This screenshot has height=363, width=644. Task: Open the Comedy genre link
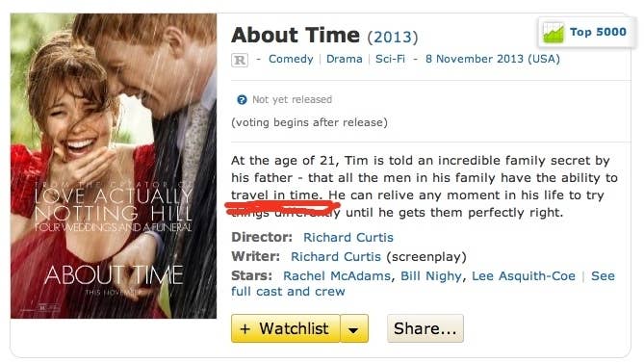click(291, 59)
